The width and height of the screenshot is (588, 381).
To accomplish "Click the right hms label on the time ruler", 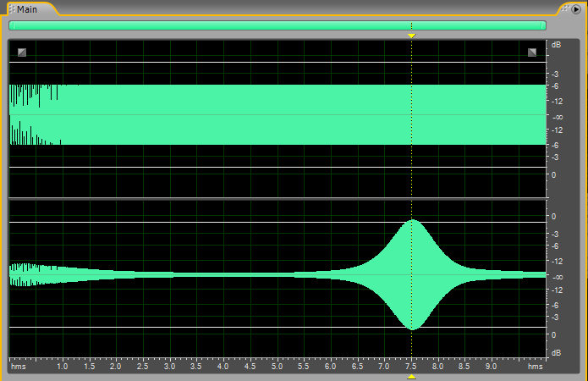I will [535, 367].
